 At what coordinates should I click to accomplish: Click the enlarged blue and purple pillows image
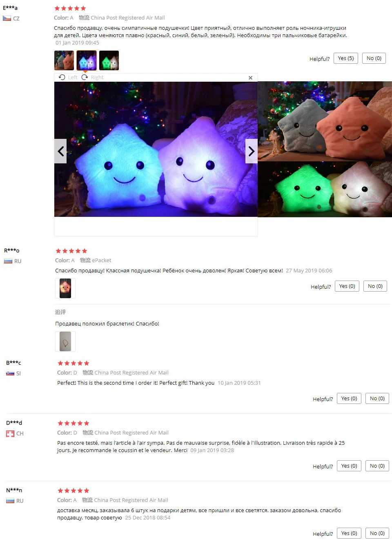point(156,149)
